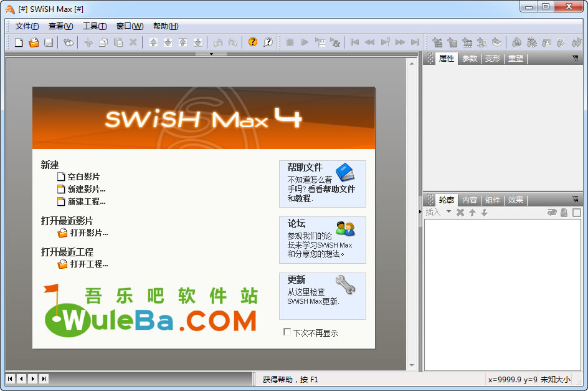588x391 pixels.
Task: Open the 插入 dropdown in outline panel
Action: 438,212
